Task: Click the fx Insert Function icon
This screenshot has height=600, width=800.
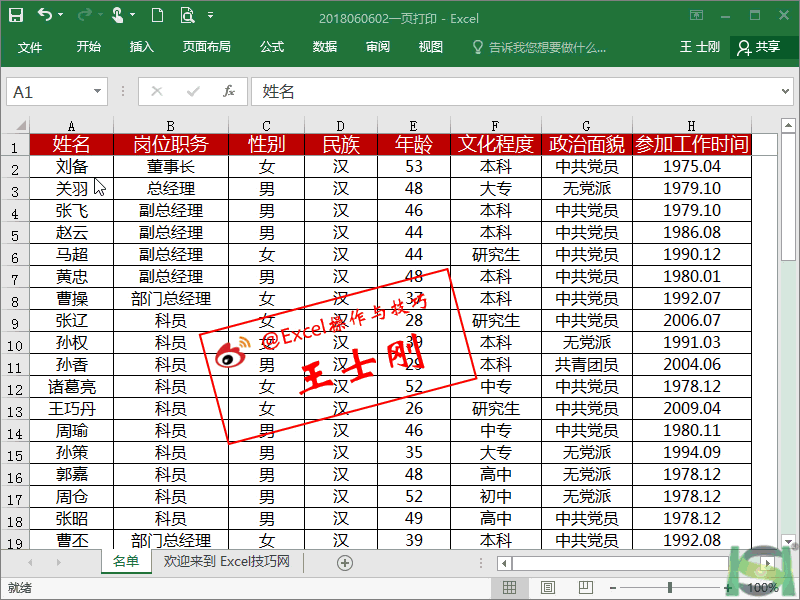Action: click(228, 91)
